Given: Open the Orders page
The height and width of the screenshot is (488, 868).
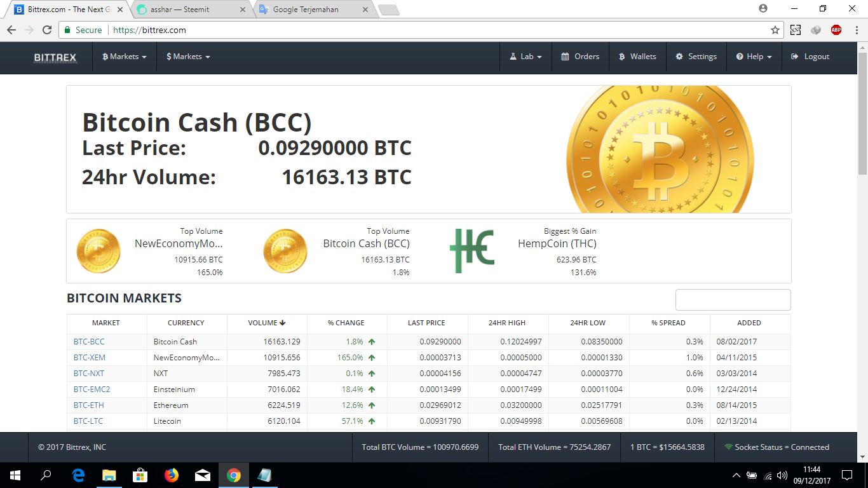Looking at the screenshot, I should pyautogui.click(x=580, y=57).
